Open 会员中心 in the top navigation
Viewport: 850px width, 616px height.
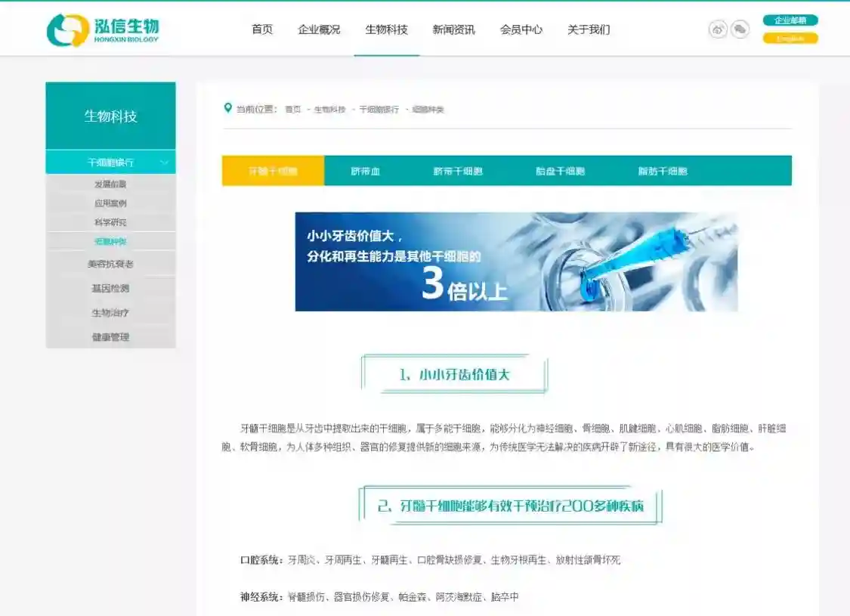521,29
